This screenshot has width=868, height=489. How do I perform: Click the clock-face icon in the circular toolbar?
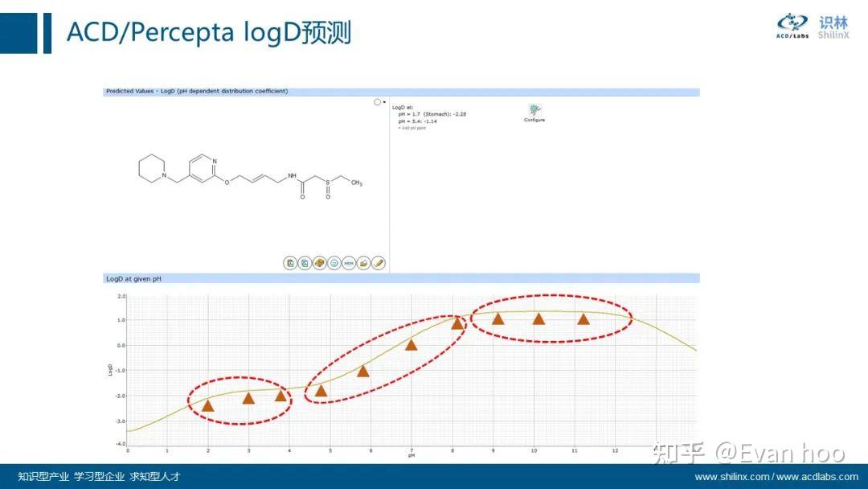[334, 263]
